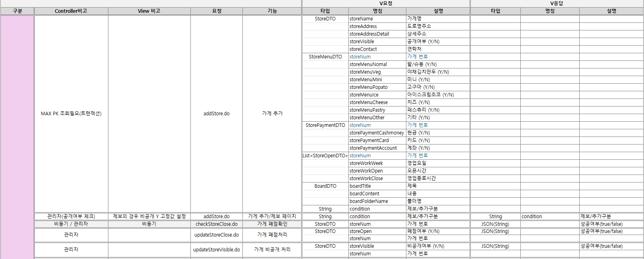Image resolution: width=644 pixels, height=259 pixels.
Task: Select the 'boardContent' cell
Action: (377, 194)
